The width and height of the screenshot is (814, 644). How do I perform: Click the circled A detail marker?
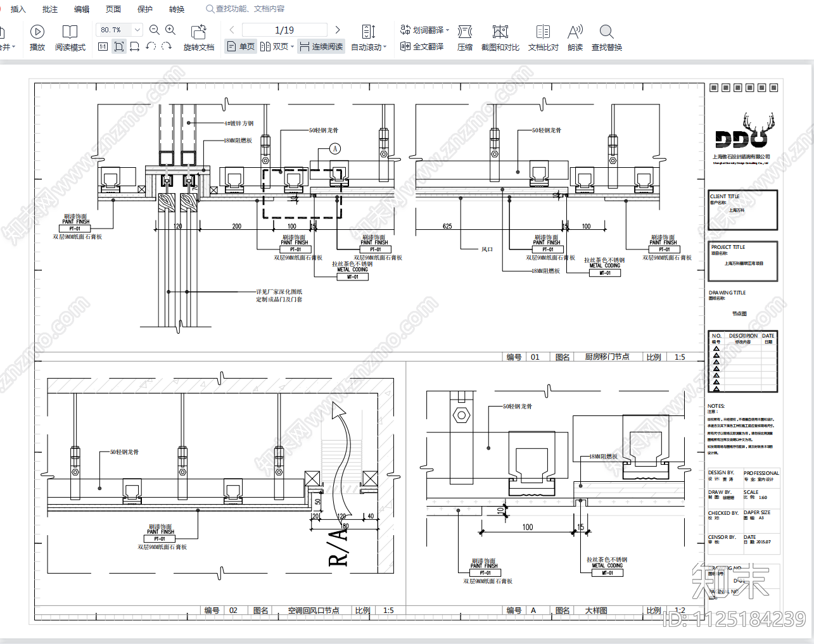(335, 149)
